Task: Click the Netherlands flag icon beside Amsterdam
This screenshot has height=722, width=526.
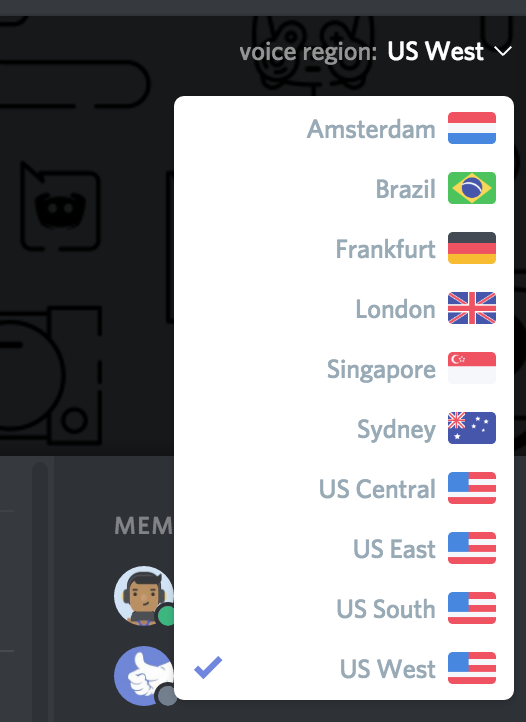Action: coord(472,128)
